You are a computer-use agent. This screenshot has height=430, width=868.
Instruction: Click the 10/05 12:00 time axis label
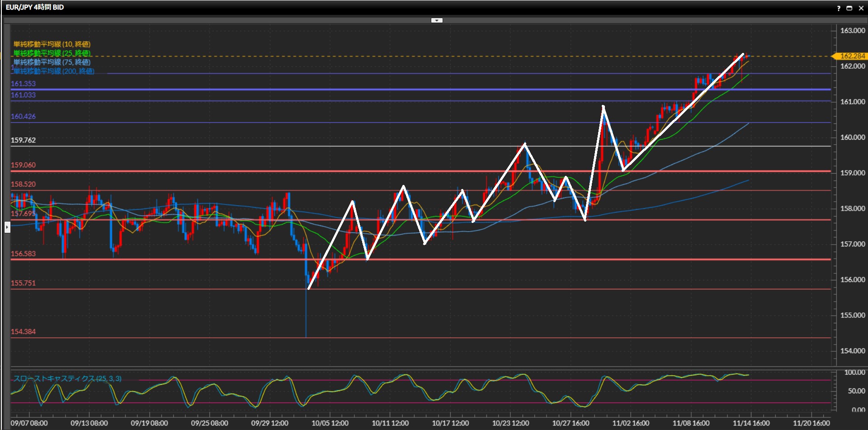(x=330, y=423)
